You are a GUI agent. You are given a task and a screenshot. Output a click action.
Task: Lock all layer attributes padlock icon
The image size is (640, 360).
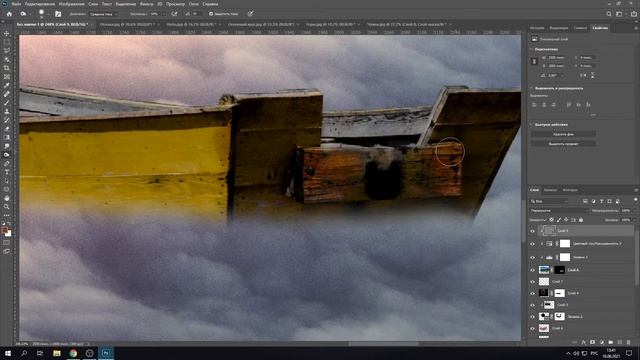[x=581, y=220]
